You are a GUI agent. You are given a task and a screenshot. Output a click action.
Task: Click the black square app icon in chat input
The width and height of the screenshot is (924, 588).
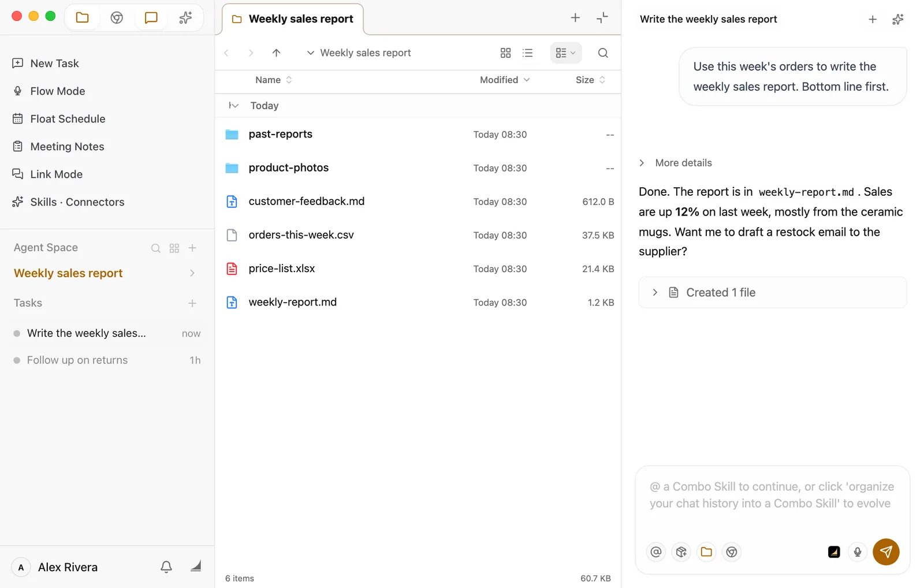(834, 552)
